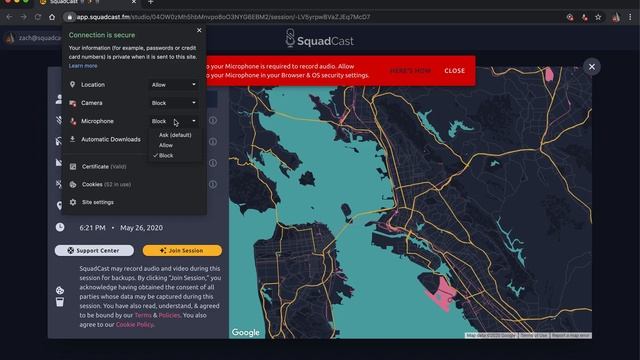Open the Camera permission dropdown

coord(173,103)
